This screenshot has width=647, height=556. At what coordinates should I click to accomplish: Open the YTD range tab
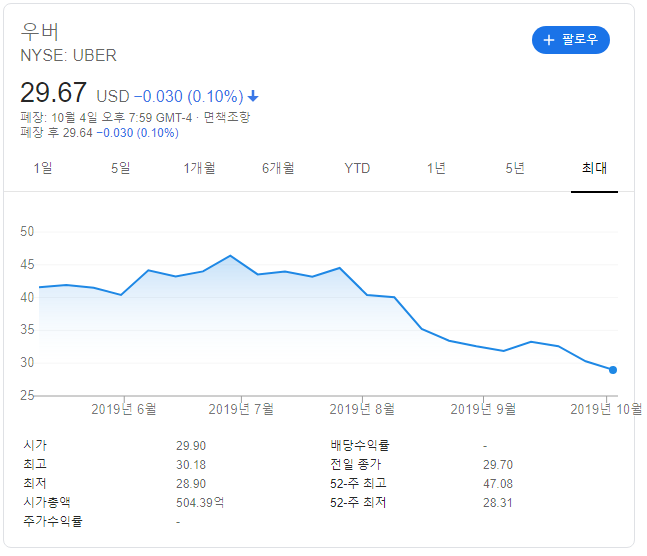(x=357, y=168)
